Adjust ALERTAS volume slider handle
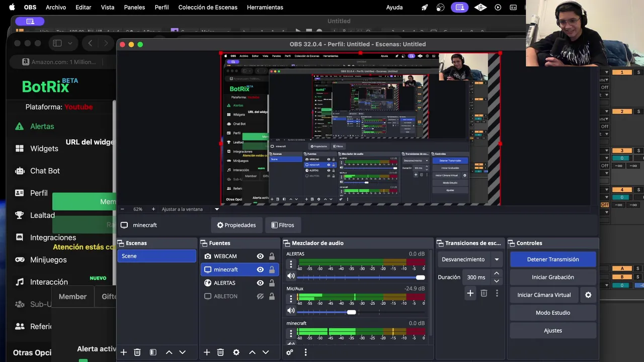The width and height of the screenshot is (644, 362). 420,278
